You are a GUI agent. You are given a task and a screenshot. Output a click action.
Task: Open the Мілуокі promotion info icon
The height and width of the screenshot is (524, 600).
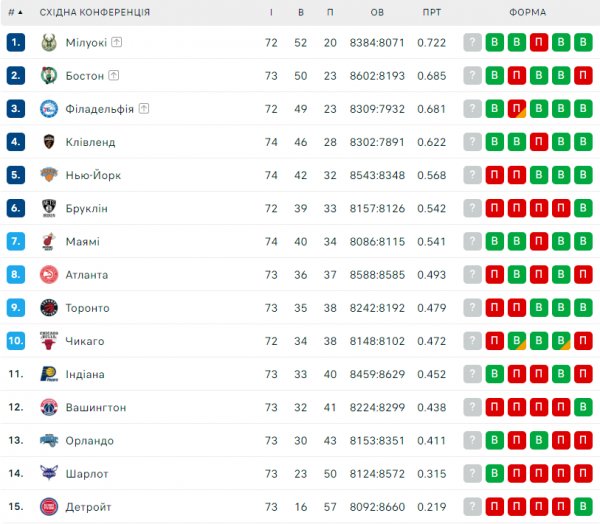click(116, 42)
